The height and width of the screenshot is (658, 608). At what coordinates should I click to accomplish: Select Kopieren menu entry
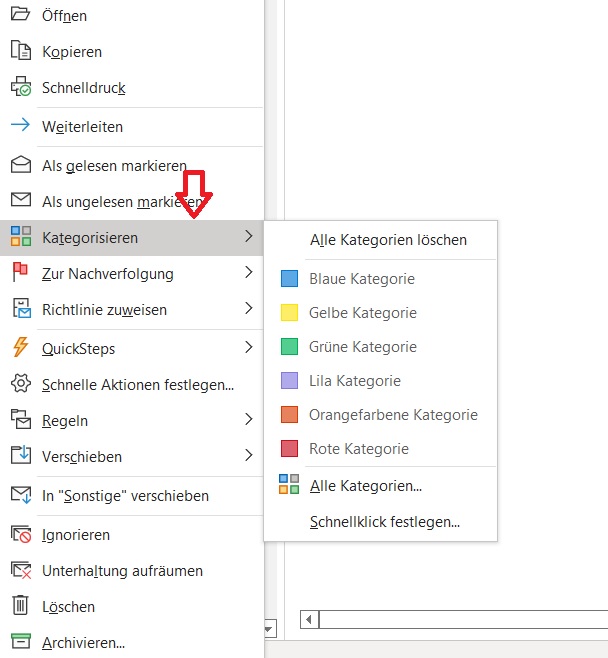tap(132, 51)
